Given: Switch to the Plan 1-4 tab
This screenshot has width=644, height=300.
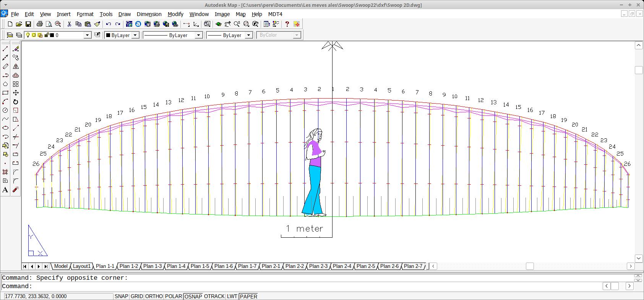Looking at the screenshot, I should point(176,266).
